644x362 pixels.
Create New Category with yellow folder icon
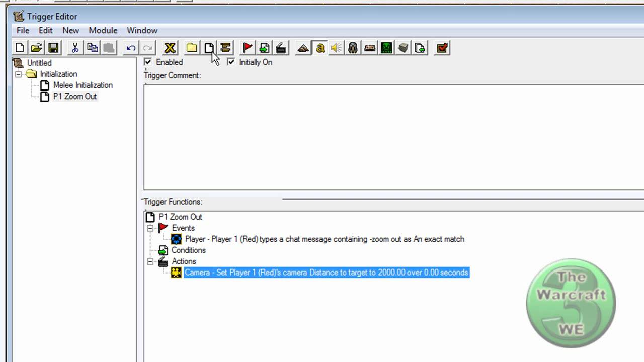click(192, 48)
